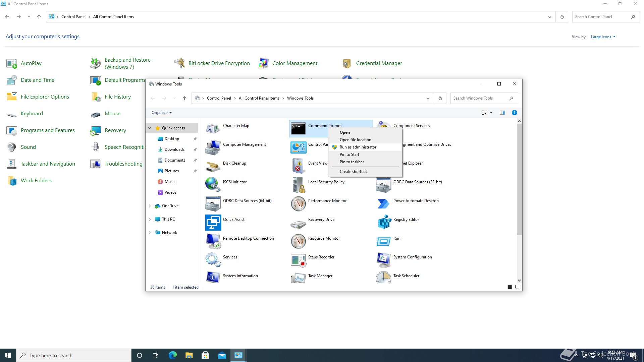Open Microsoft Edge from taskbar
Viewport: 644px width, 362px height.
172,355
